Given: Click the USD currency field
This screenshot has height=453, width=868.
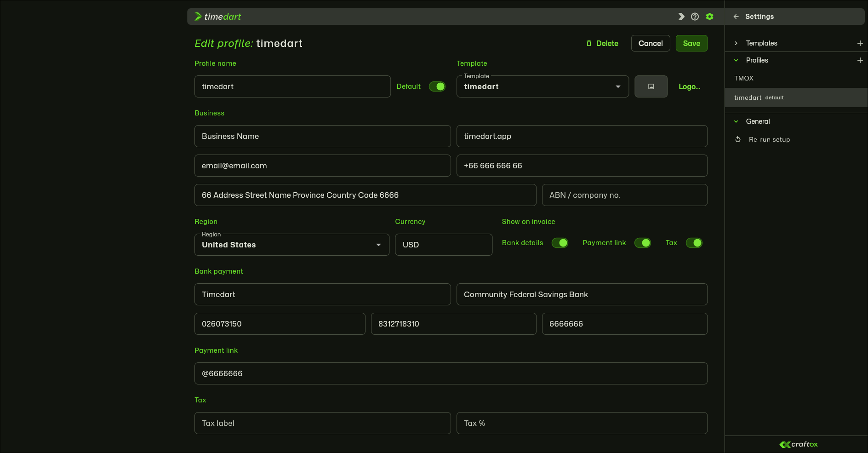Looking at the screenshot, I should tap(444, 245).
